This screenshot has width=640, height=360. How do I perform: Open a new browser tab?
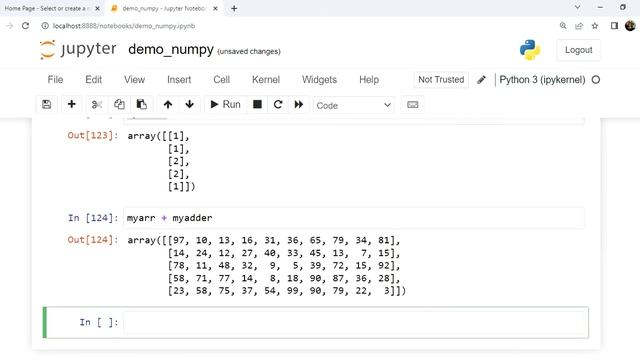[234, 8]
